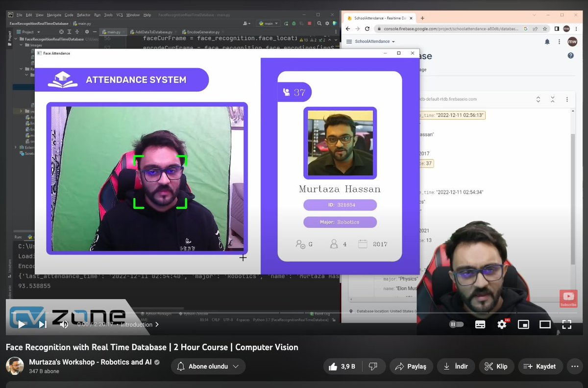
Task: Open the Refactor menu in PyCharm
Action: 84,15
